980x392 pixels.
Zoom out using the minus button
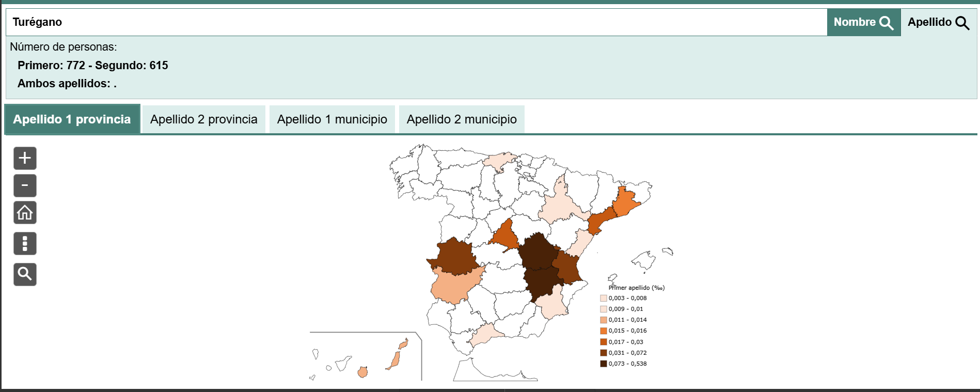point(25,185)
